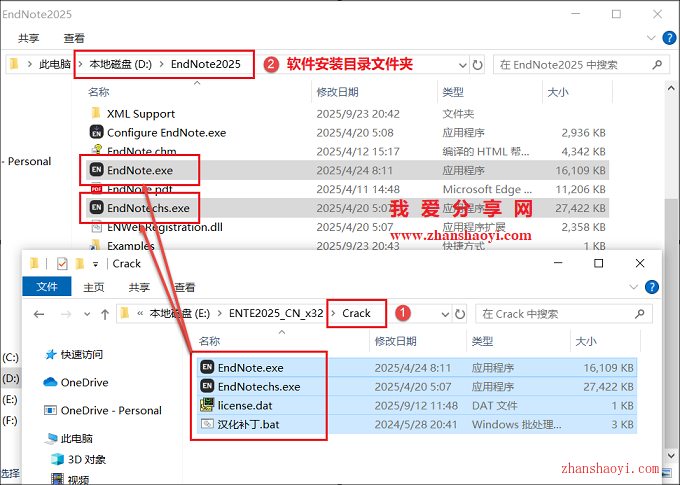
Task: Click EndNote.exe icon in EndNote2025 window
Action: click(x=96, y=170)
